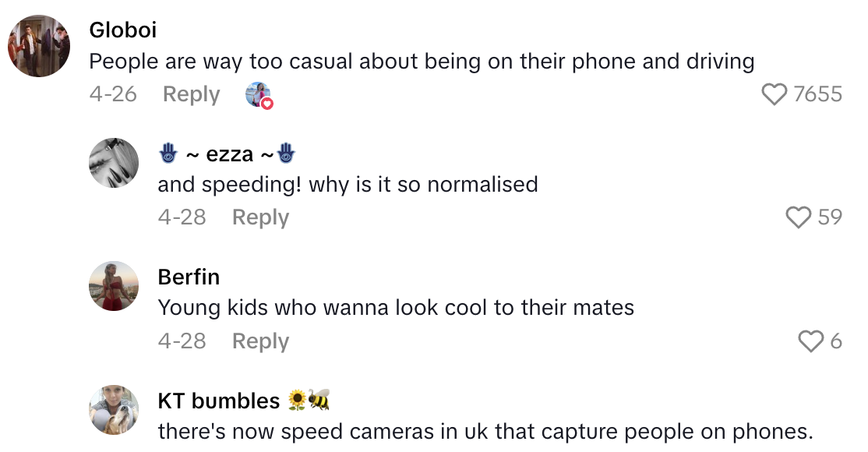Reply to Globoi's comment
The height and width of the screenshot is (452, 868).
point(191,94)
